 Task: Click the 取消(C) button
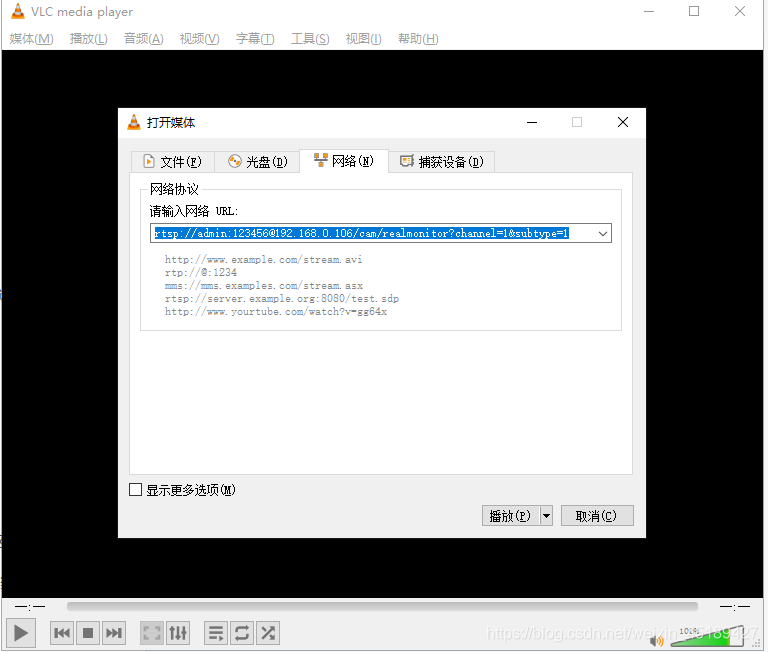pyautogui.click(x=597, y=516)
